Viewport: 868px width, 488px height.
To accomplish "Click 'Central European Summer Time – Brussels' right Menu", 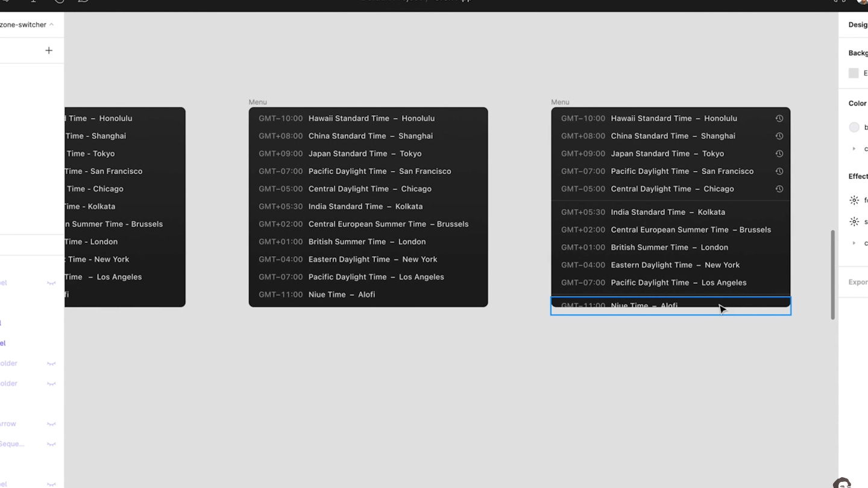I will pyautogui.click(x=691, y=230).
